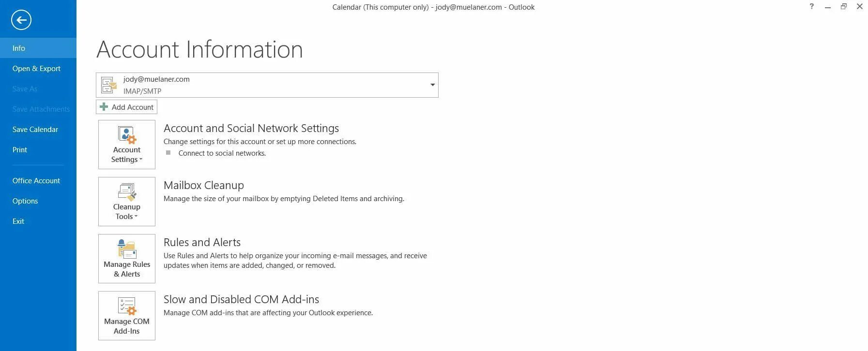Screen dimensions: 868x351
Task: Go to Office Account page
Action: tap(36, 181)
